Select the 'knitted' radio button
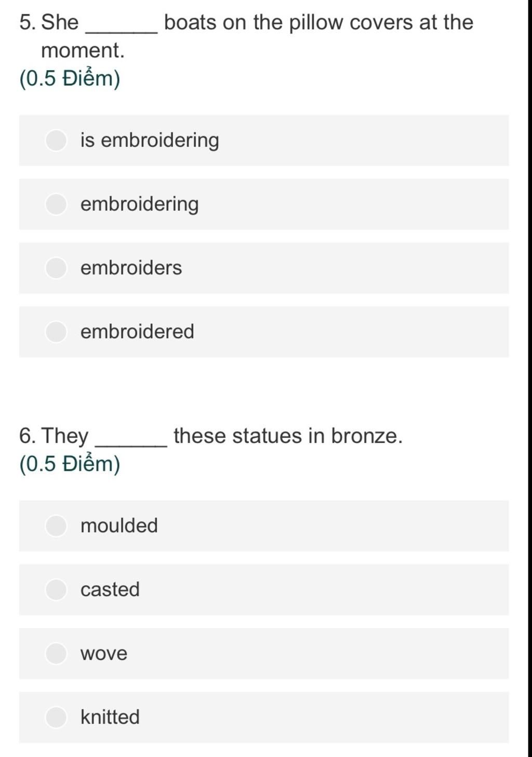The image size is (532, 757). (56, 717)
